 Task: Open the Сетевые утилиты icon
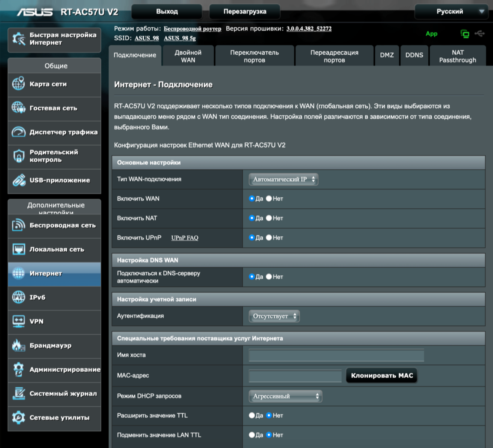18,417
